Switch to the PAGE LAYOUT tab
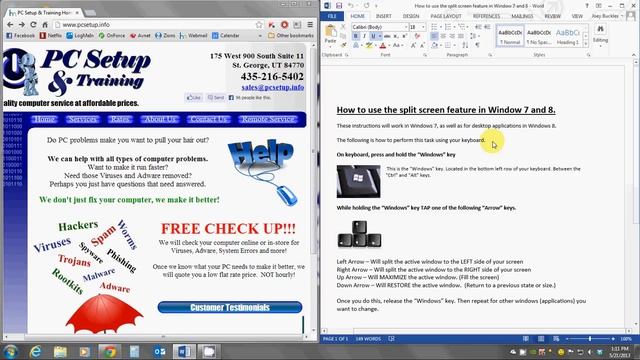Viewport: 640px width, 360px height. point(446,16)
